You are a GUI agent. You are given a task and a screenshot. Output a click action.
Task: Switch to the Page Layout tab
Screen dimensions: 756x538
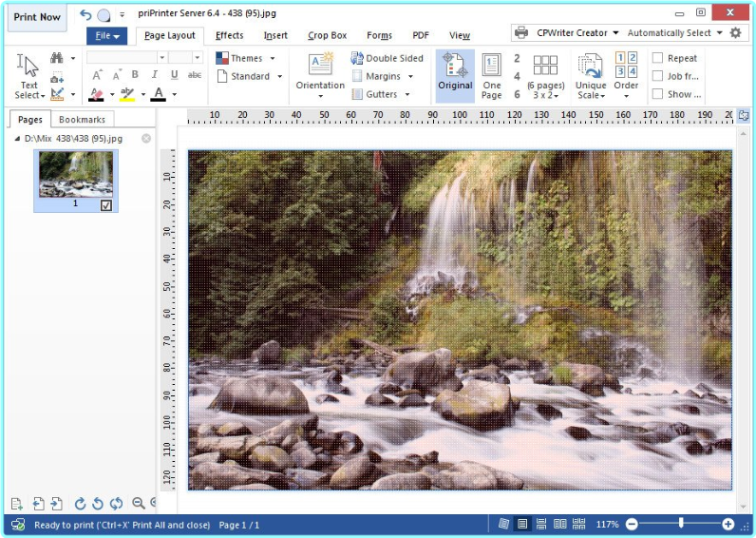[x=170, y=36]
